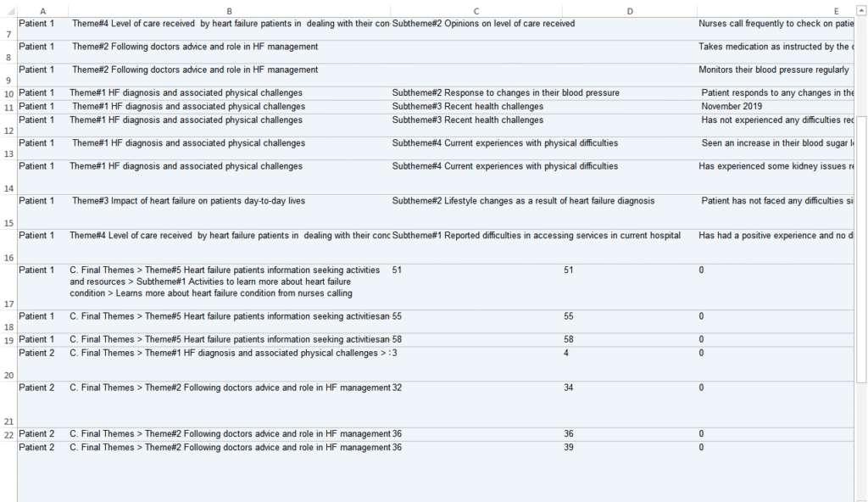The image size is (868, 502).
Task: Select row 11 by its row number
Action: (x=8, y=108)
